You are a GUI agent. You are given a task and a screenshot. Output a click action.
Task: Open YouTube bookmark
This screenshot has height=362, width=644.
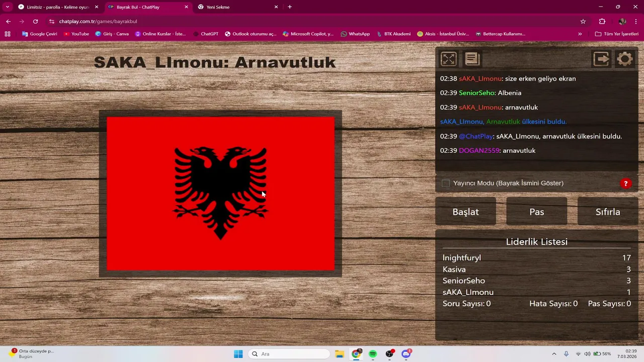click(x=76, y=34)
